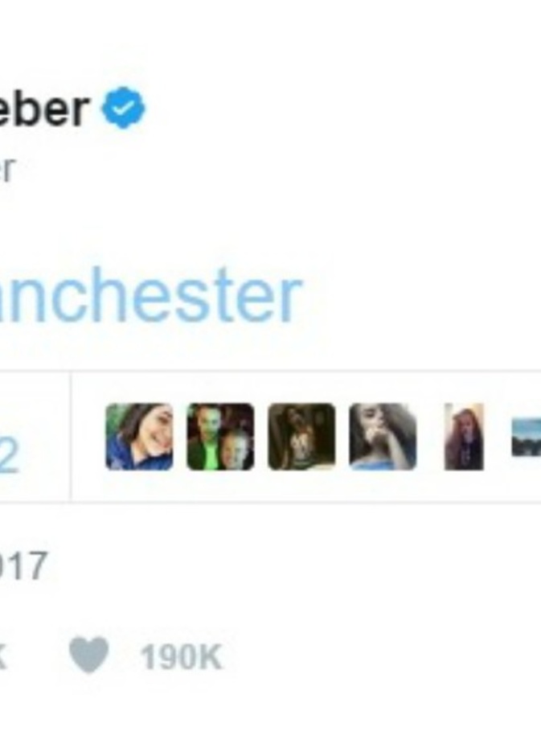Image resolution: width=541 pixels, height=756 pixels.
Task: Open the tweet timestamp ending in 017
Action: point(23,566)
